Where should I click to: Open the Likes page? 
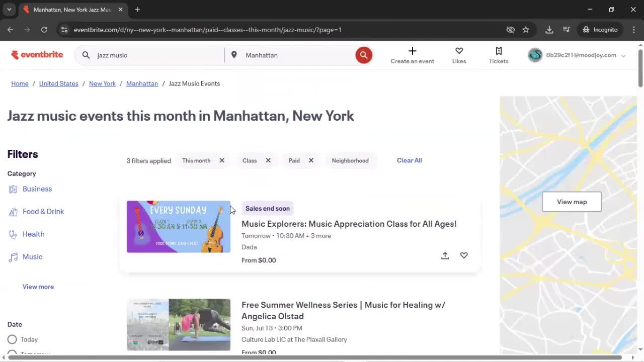(459, 55)
